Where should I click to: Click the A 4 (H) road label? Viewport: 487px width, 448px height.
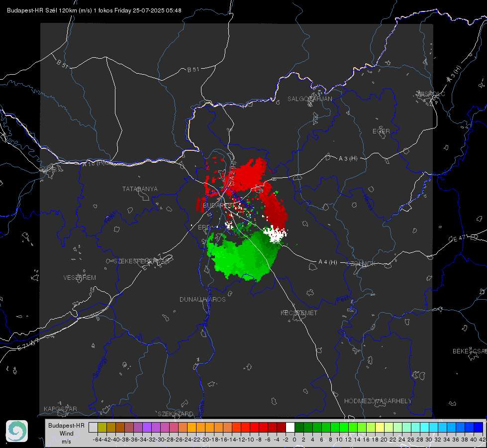(x=328, y=262)
